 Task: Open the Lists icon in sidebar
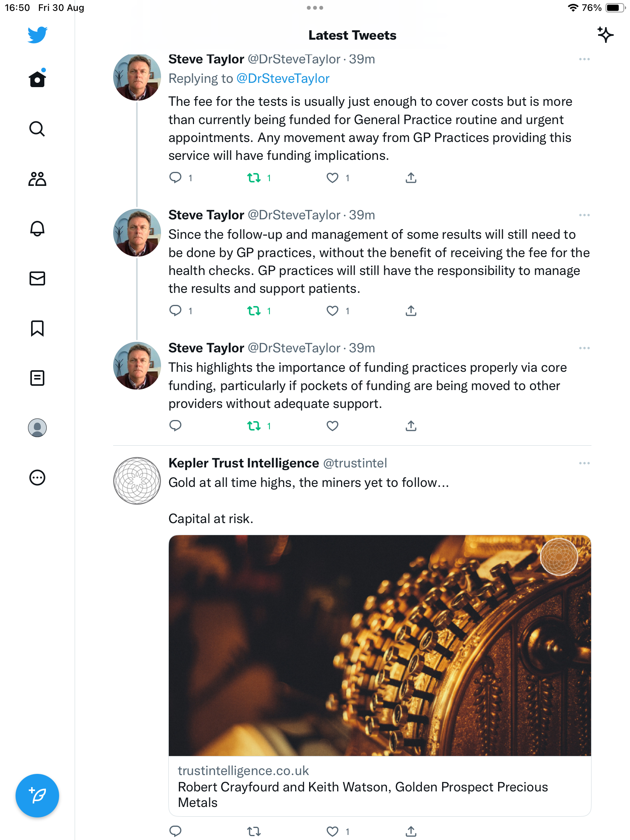tap(37, 378)
